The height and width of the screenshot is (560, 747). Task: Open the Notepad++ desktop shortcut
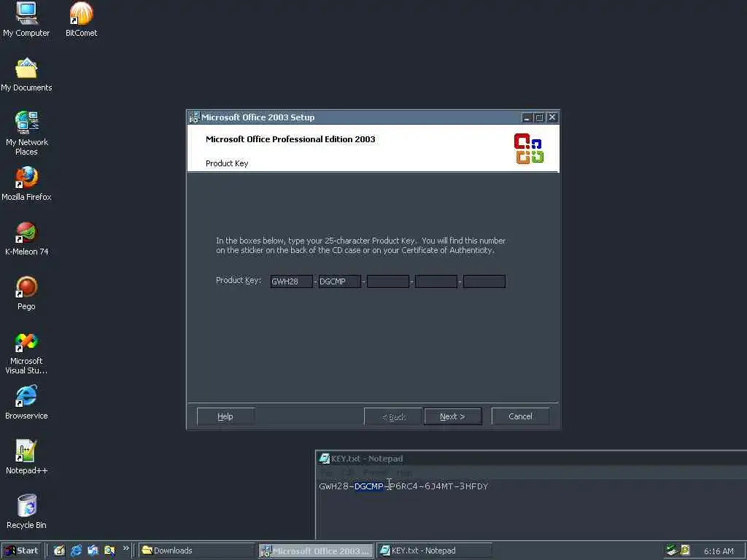26,457
